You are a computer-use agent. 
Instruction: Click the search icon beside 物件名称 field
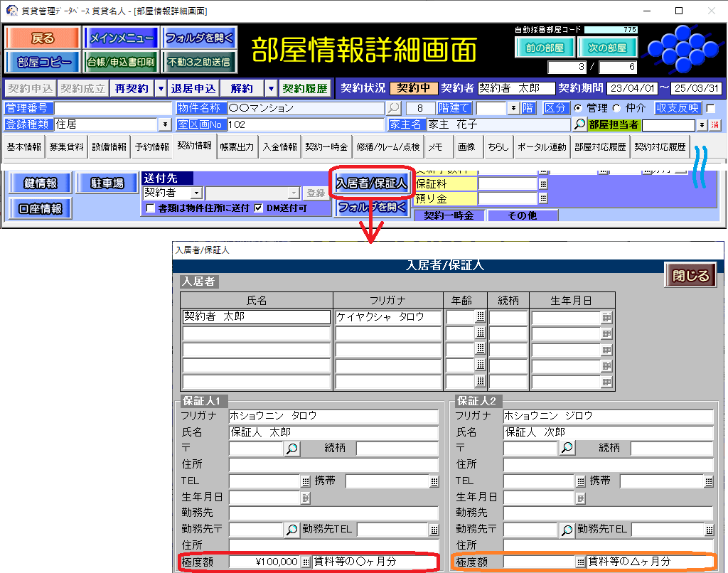click(x=393, y=108)
